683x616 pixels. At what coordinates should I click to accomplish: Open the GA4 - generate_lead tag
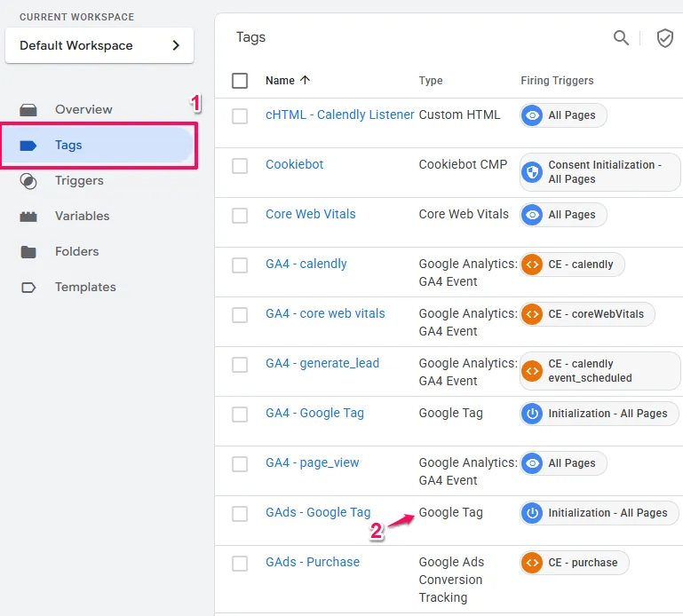point(322,364)
